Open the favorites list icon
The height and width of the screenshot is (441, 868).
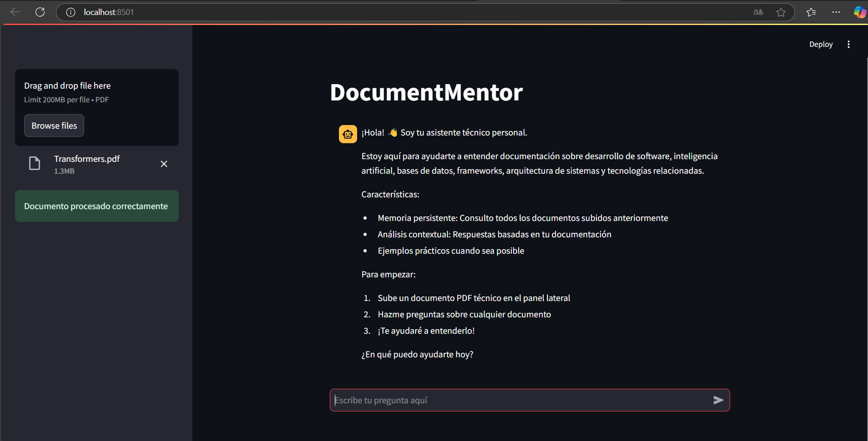tap(811, 12)
